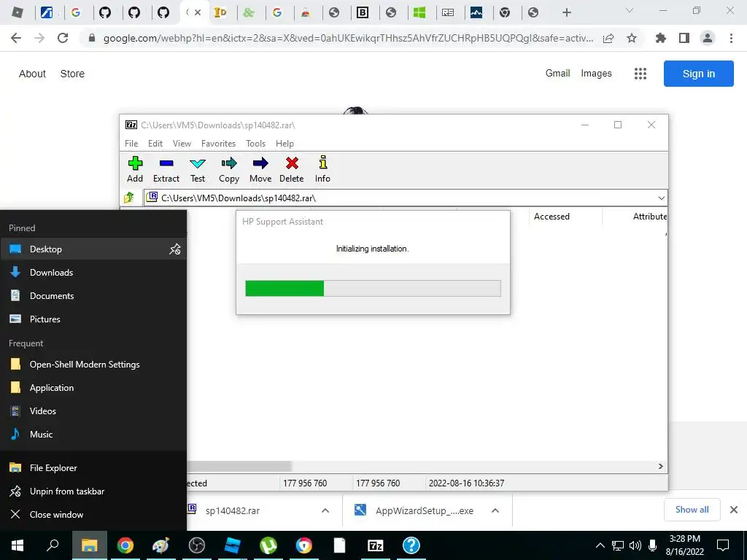The image size is (747, 560).
Task: Click the Chrome URL address bar
Action: click(x=348, y=38)
